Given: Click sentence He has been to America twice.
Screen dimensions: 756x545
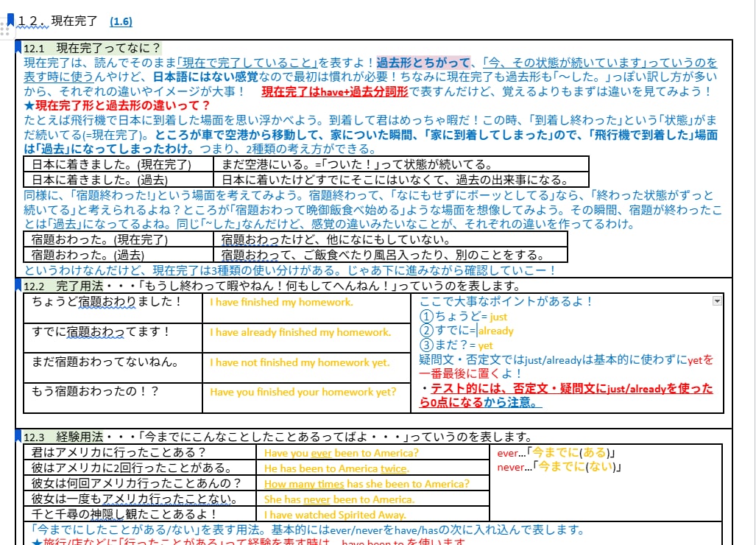Looking at the screenshot, I should tap(336, 468).
